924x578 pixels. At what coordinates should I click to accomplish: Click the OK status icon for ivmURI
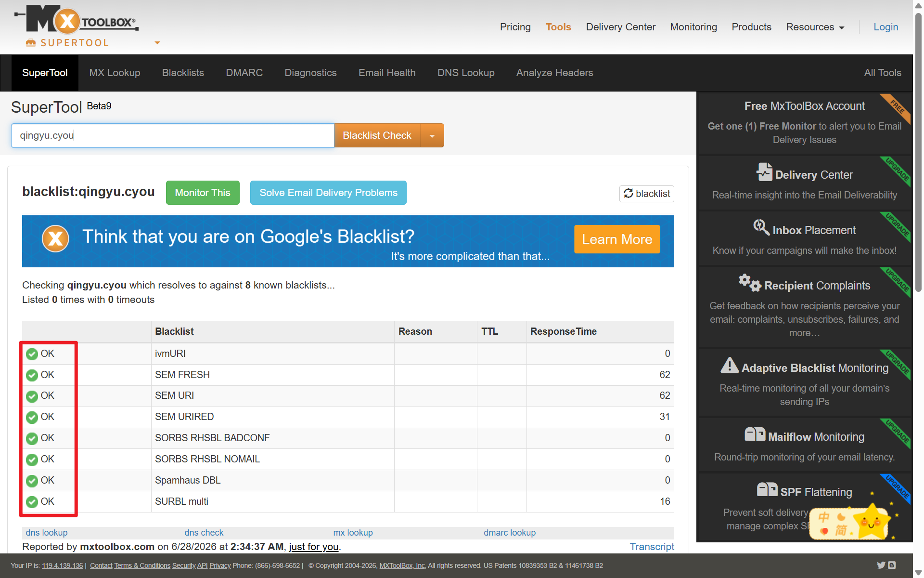32,354
